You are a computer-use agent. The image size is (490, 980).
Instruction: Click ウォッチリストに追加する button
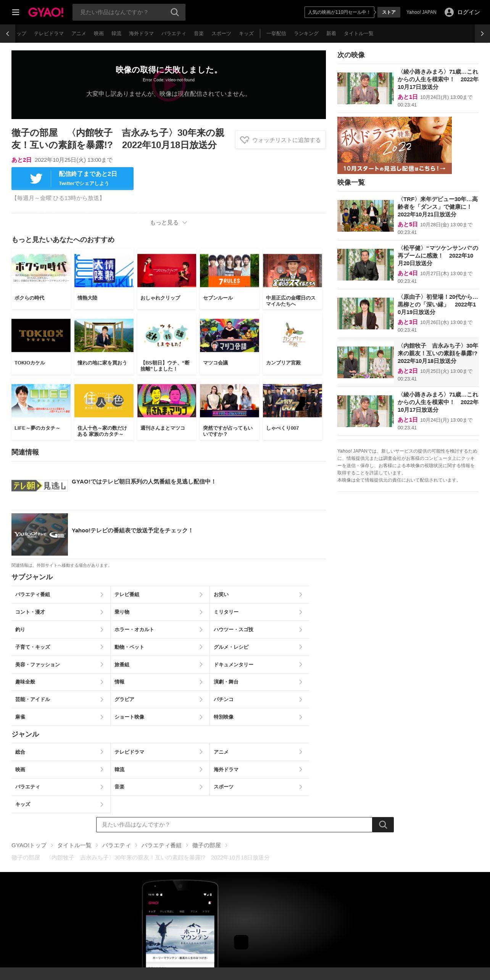(x=280, y=140)
